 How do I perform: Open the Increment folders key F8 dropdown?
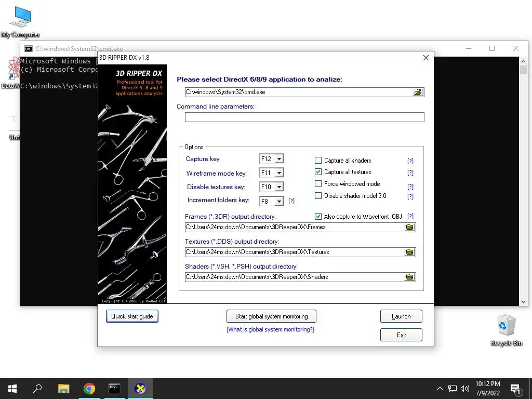click(279, 201)
